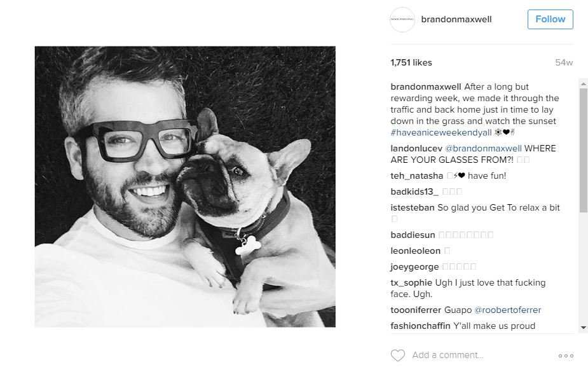Open landonlucev's profile from comment
This screenshot has height=374, width=588.
coord(416,148)
